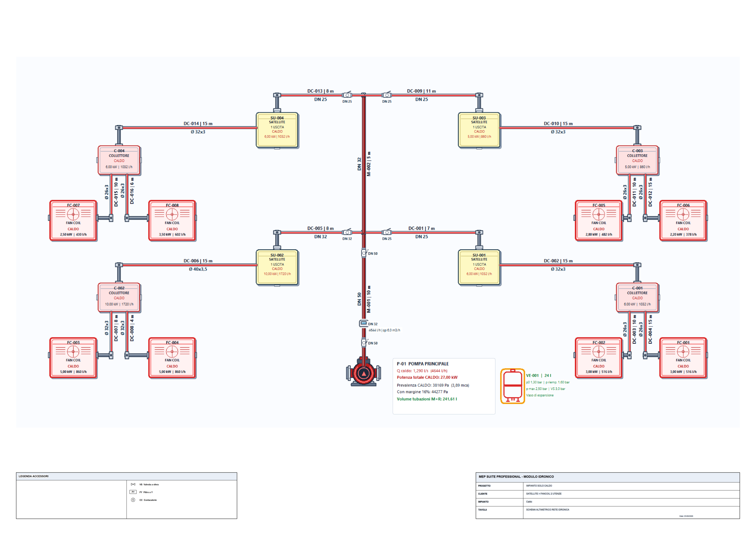Click DN 32 valve on DC-005 pipe
756x535 pixels.
pyautogui.click(x=347, y=232)
